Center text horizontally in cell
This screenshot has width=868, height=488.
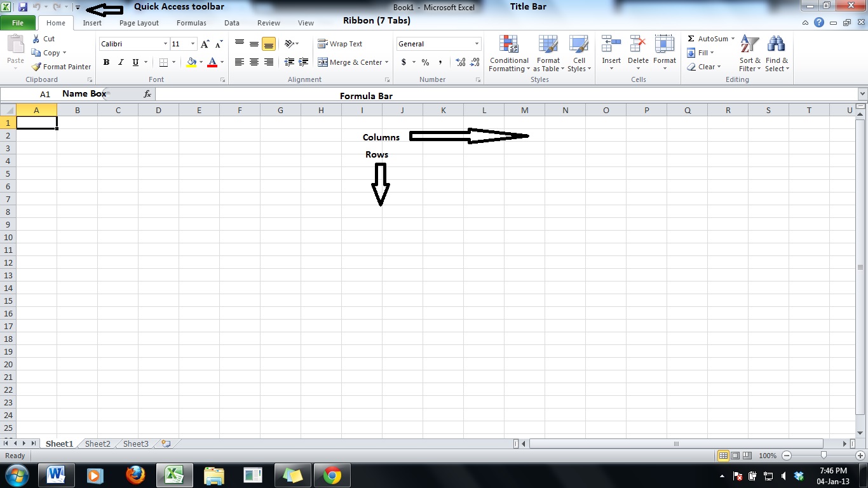pyautogui.click(x=254, y=62)
